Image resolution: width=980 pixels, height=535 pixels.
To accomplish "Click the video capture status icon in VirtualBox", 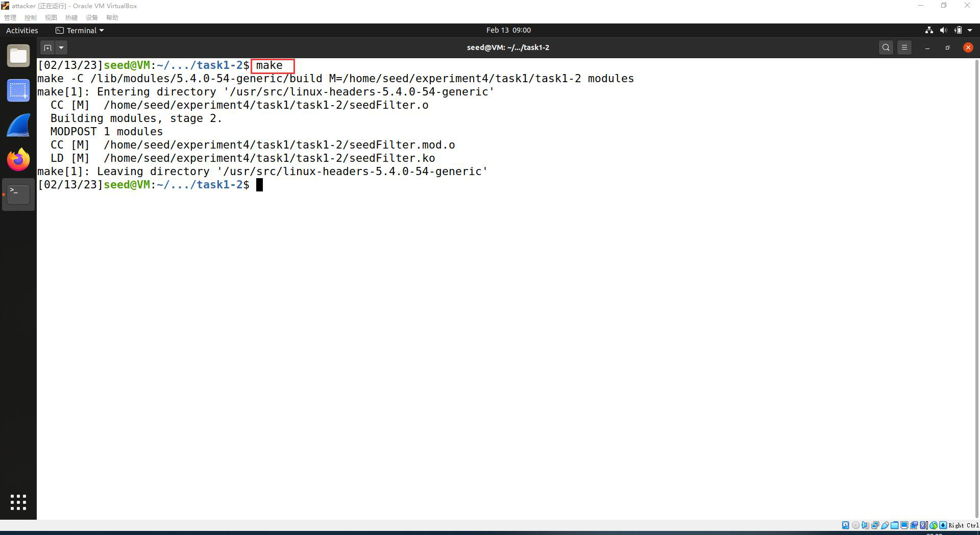I will click(914, 525).
